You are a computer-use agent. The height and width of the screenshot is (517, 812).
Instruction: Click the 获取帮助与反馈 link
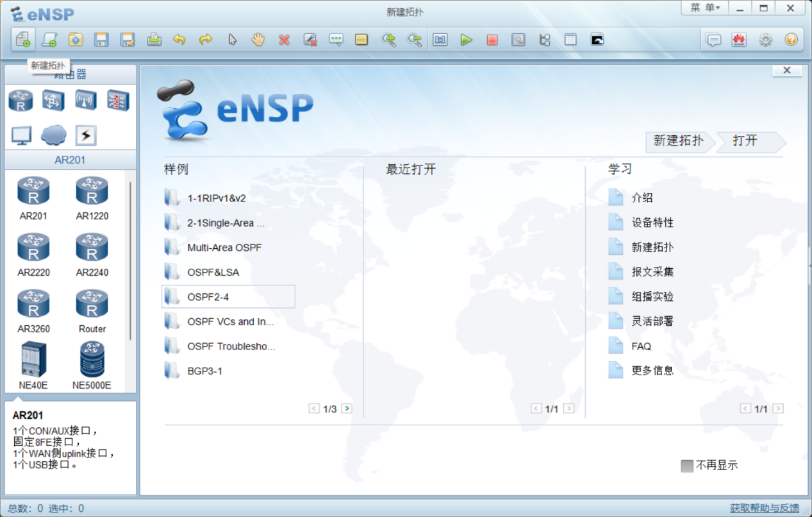pos(765,508)
